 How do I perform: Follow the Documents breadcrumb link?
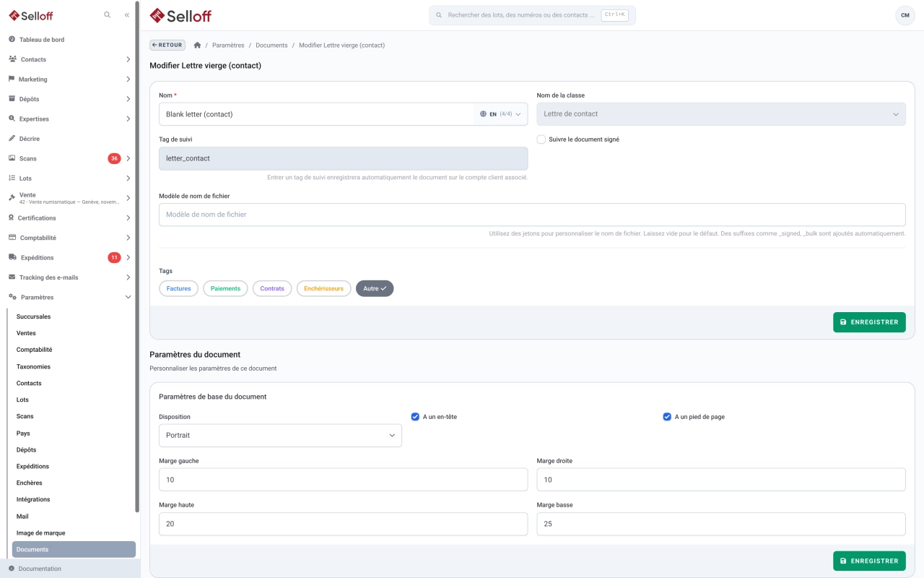point(271,45)
